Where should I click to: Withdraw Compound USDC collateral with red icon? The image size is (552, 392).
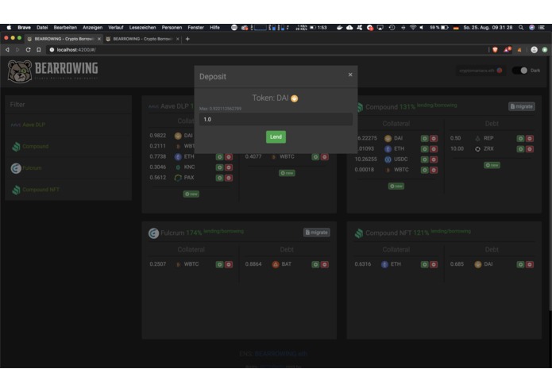[434, 159]
